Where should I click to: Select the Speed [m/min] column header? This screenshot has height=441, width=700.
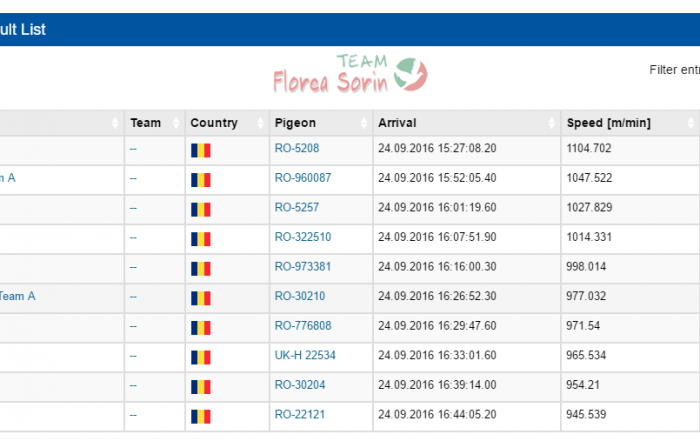(x=608, y=123)
